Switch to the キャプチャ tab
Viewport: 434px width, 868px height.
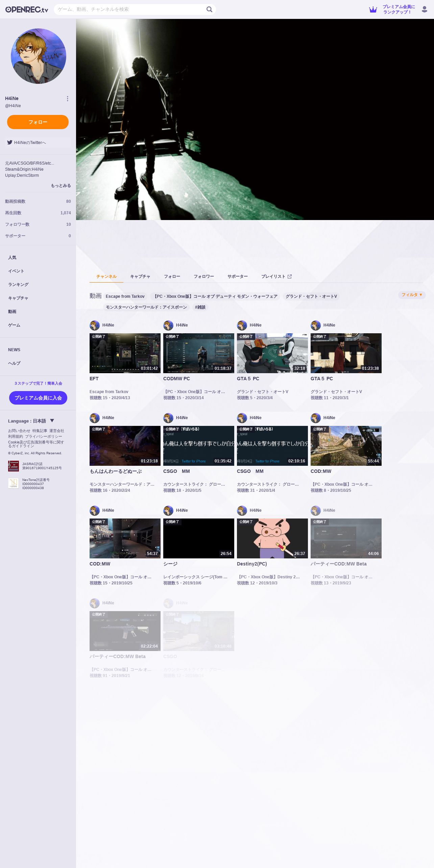pos(140,276)
